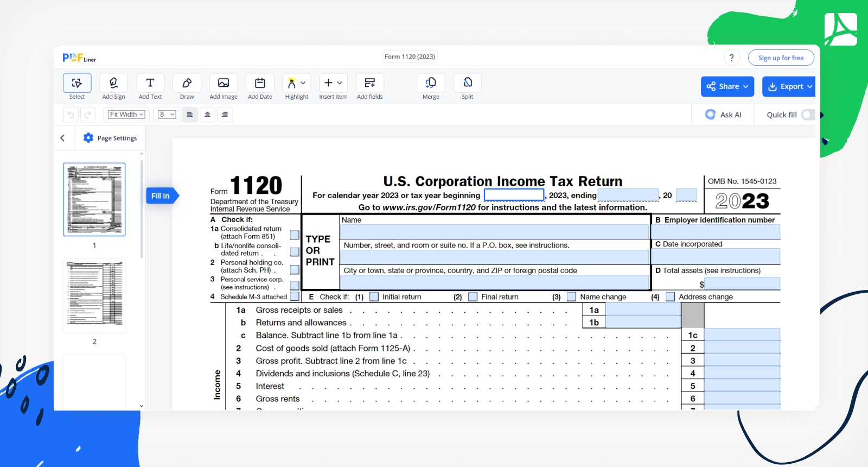This screenshot has width=868, height=467.
Task: Tick the Address change checkbox
Action: [671, 297]
